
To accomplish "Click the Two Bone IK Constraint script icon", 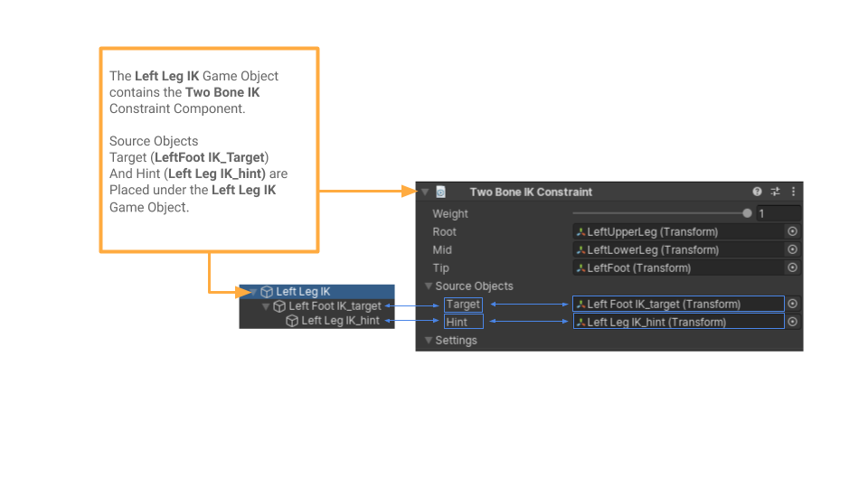I will pos(441,192).
